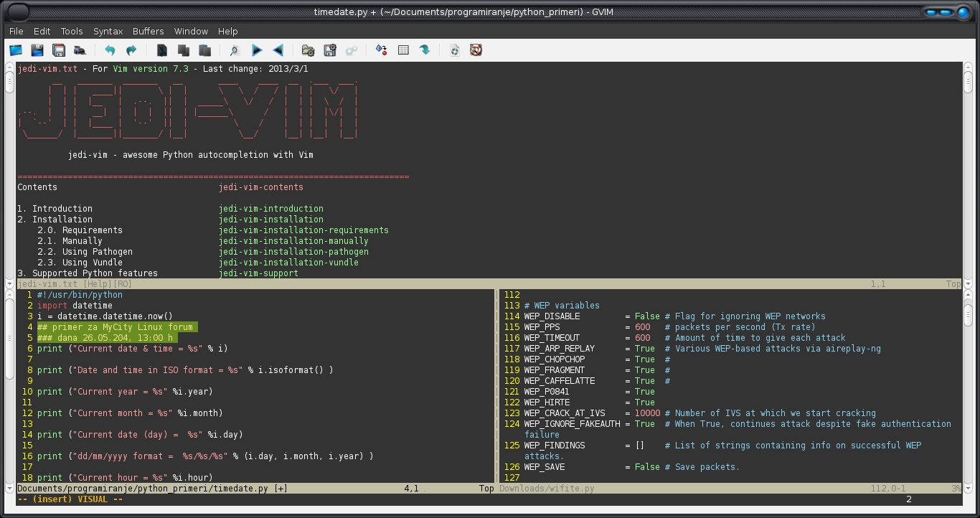Cut selection with the scissors icon
This screenshot has height=518, width=980.
(162, 50)
